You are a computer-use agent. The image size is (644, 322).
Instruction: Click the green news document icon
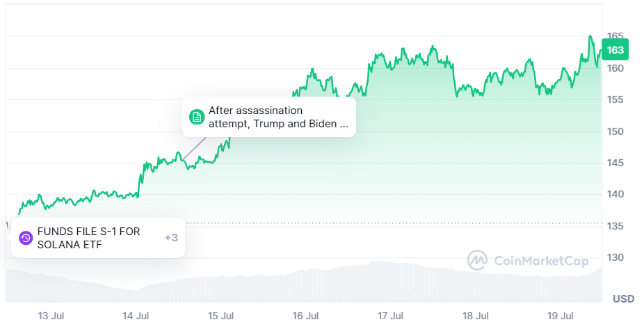click(197, 117)
